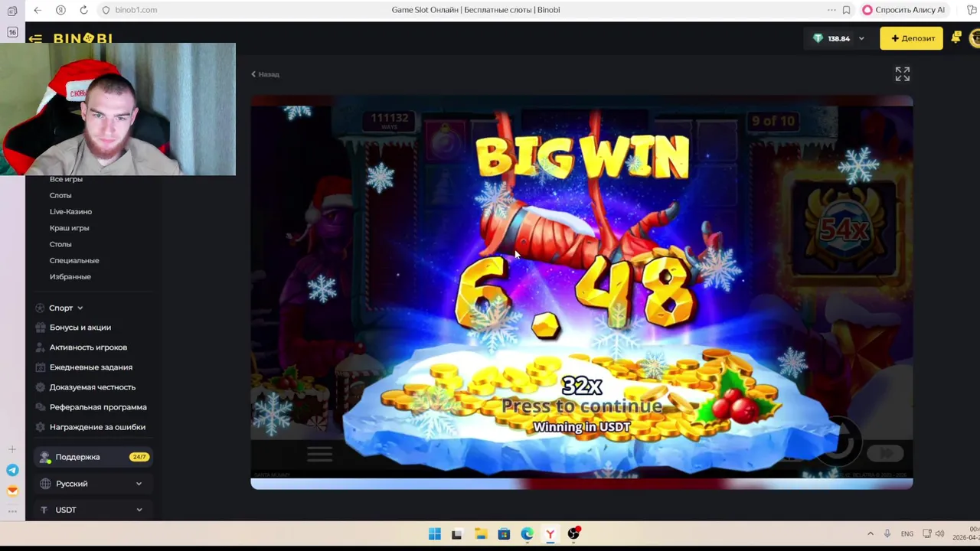Open Task View on the taskbar

(457, 534)
